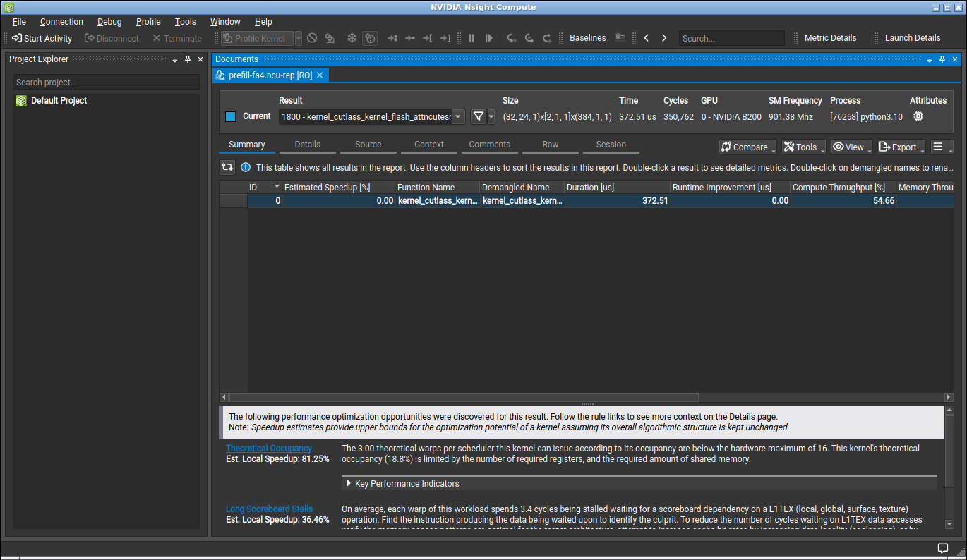Click Start Activity in toolbar
This screenshot has width=967, height=560.
click(42, 38)
